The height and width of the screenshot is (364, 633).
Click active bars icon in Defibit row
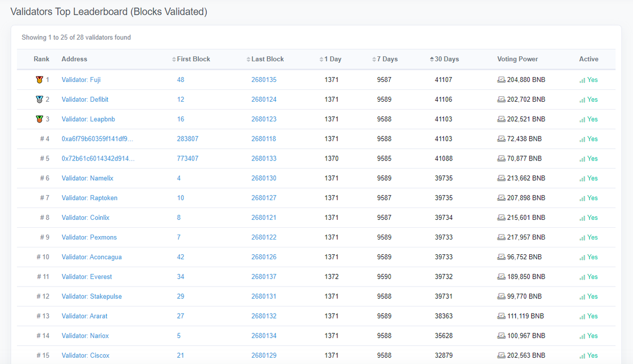click(x=583, y=100)
